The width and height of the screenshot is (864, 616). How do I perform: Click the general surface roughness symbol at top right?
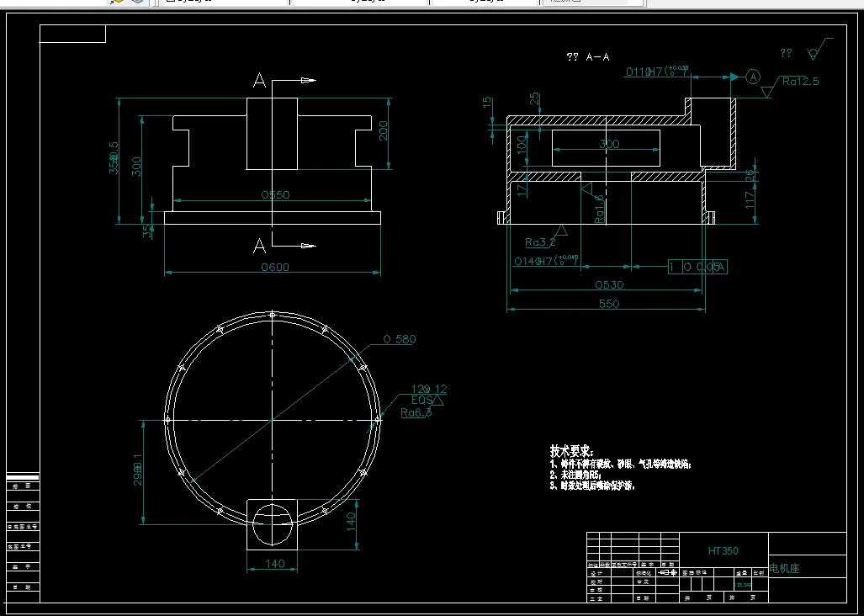[x=819, y=50]
